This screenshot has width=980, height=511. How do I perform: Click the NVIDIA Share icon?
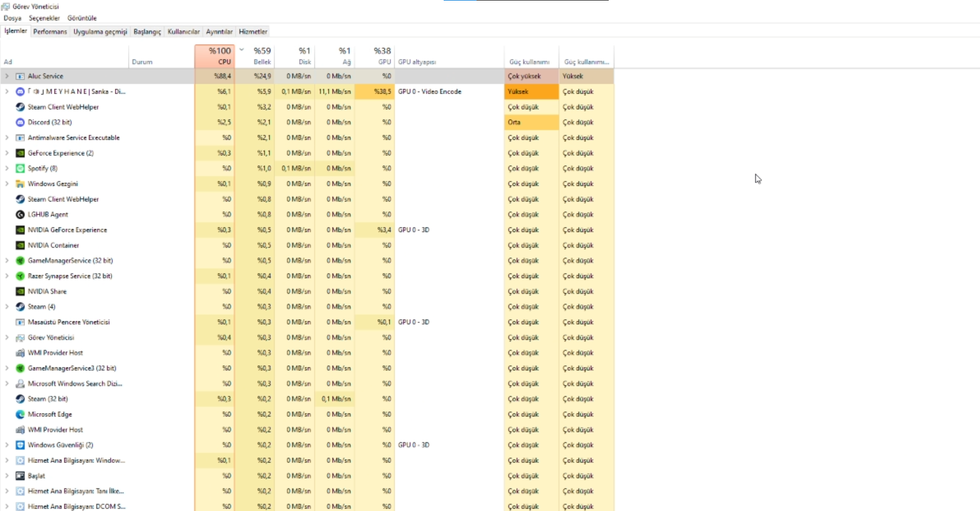pyautogui.click(x=20, y=291)
